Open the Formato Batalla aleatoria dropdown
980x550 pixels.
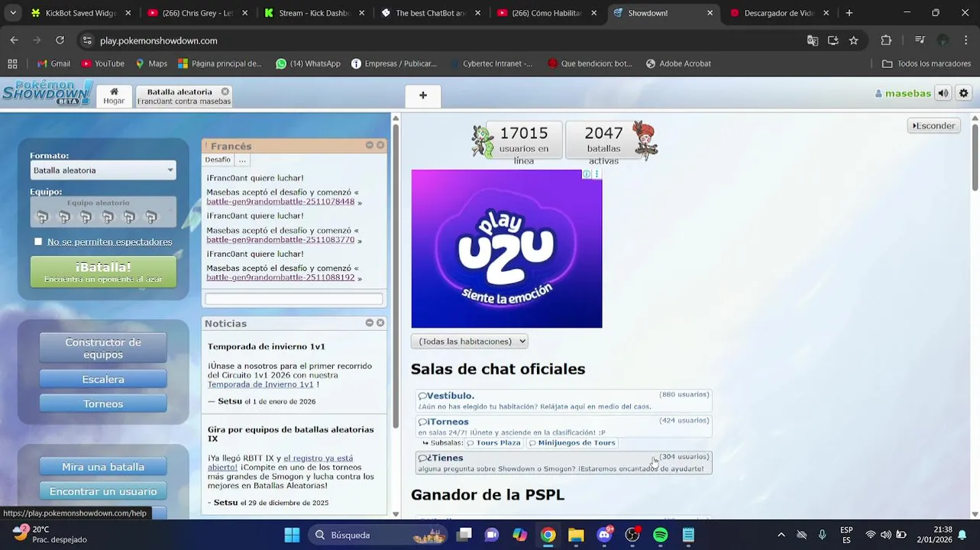pos(103,170)
